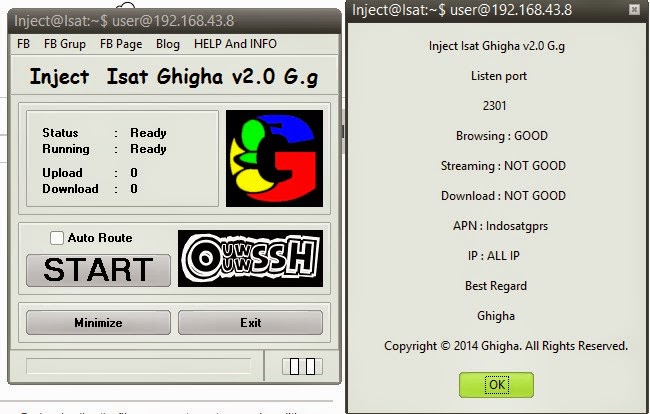Click the APN : Indosatgprs line
Image resolution: width=650 pixels, height=414 pixels.
(x=500, y=226)
